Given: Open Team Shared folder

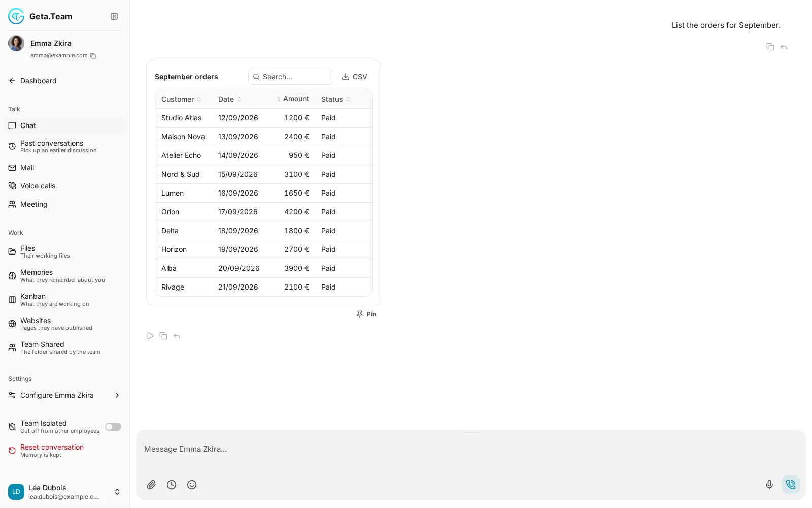Looking at the screenshot, I should pos(64,347).
